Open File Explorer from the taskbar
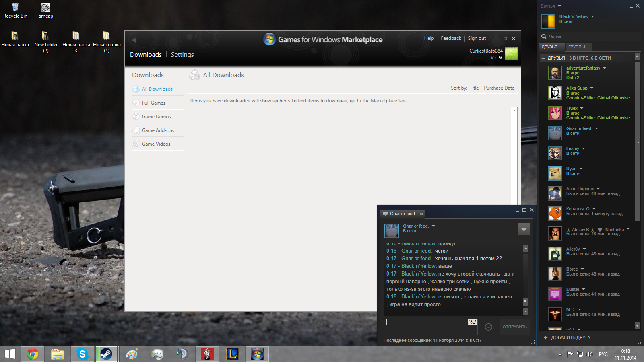 (x=58, y=354)
